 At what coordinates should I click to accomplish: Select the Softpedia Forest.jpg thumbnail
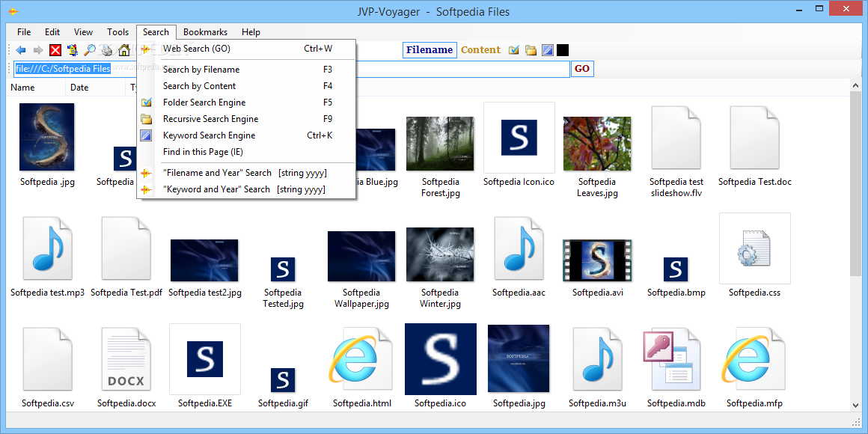click(x=440, y=144)
